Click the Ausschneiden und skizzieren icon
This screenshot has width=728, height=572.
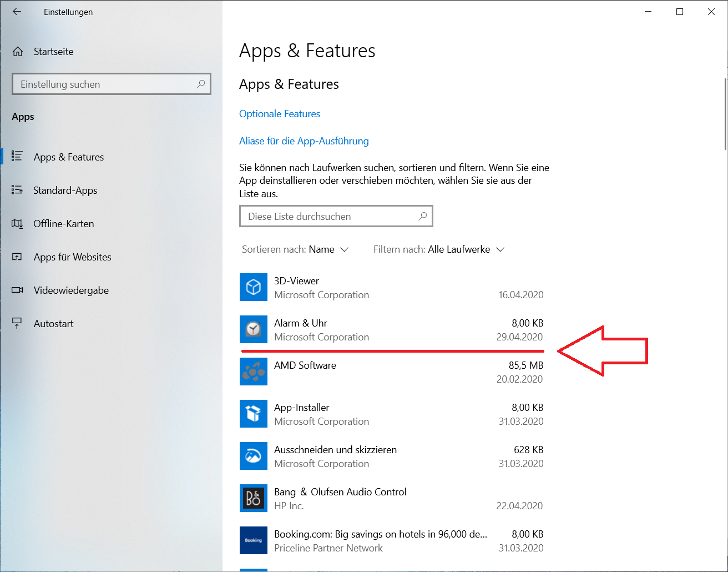coord(254,456)
